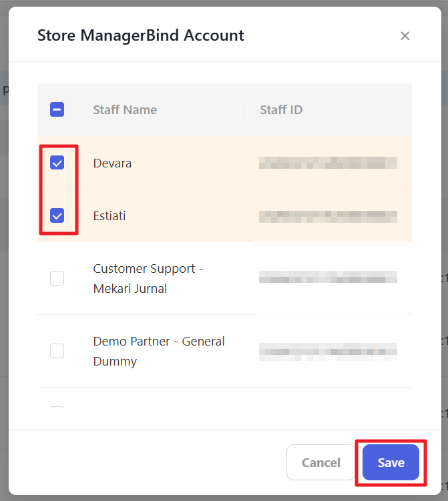This screenshot has height=501, width=448.
Task: Uncheck the Estiati staff checkbox
Action: click(x=57, y=215)
